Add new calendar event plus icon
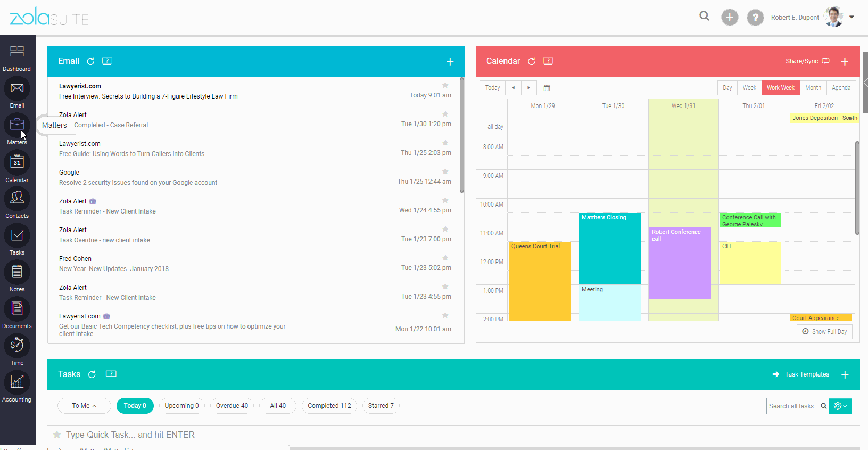Viewport: 868px width, 450px height. [845, 62]
